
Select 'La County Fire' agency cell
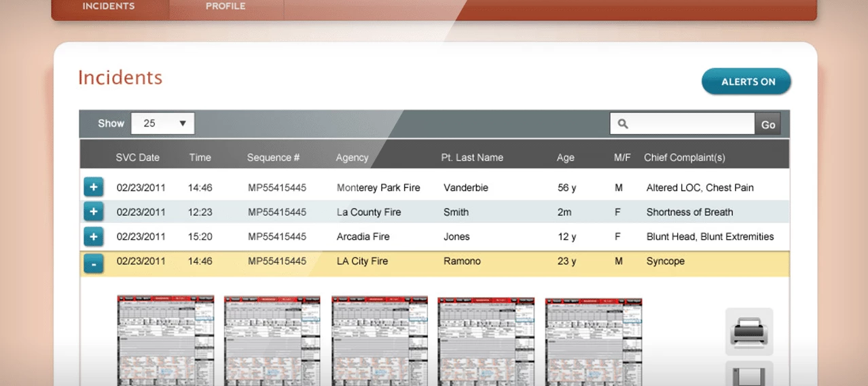(x=369, y=212)
